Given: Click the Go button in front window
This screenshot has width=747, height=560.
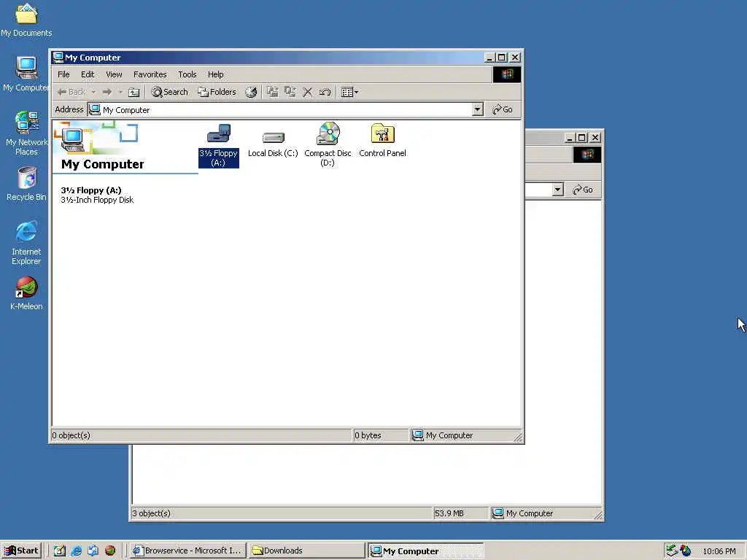Looking at the screenshot, I should click(x=503, y=109).
